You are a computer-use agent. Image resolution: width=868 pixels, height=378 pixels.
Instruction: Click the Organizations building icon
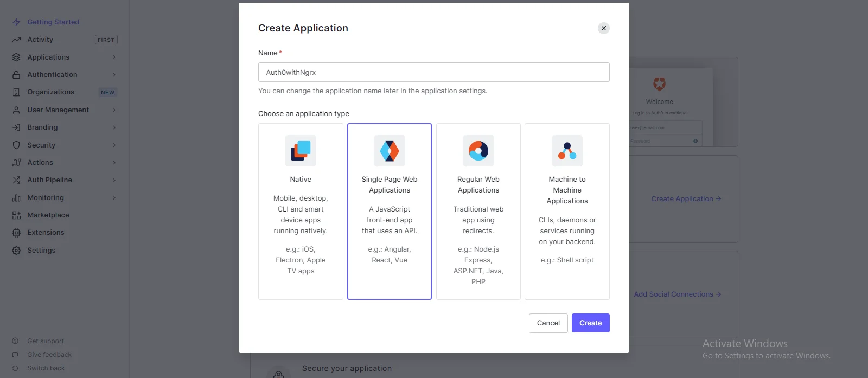point(16,92)
